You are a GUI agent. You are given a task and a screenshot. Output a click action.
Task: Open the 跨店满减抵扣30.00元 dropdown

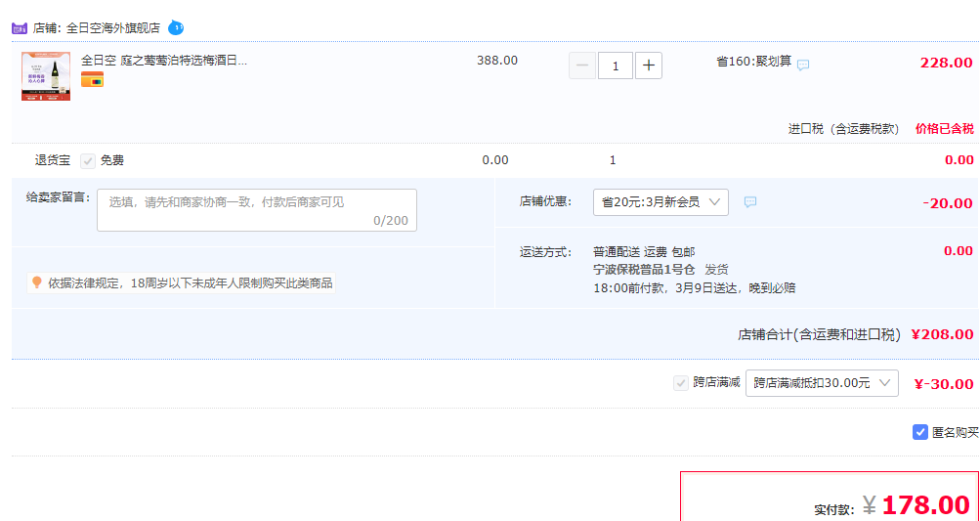click(822, 383)
